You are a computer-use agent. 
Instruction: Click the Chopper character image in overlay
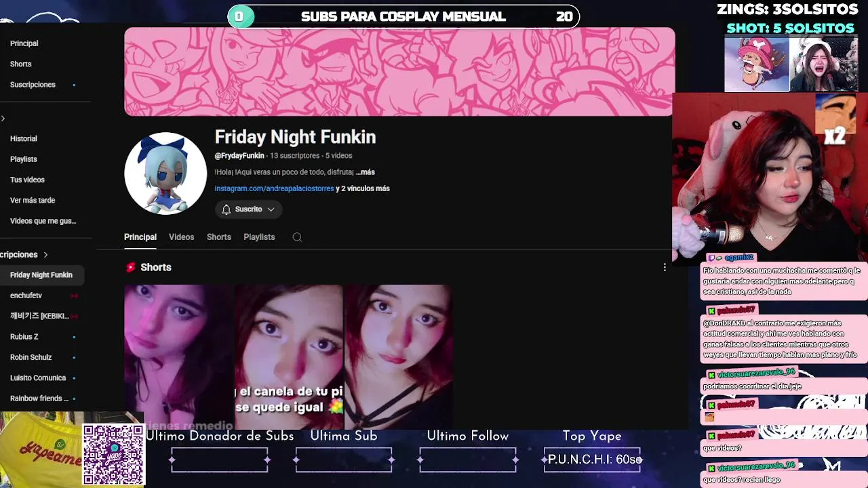757,64
